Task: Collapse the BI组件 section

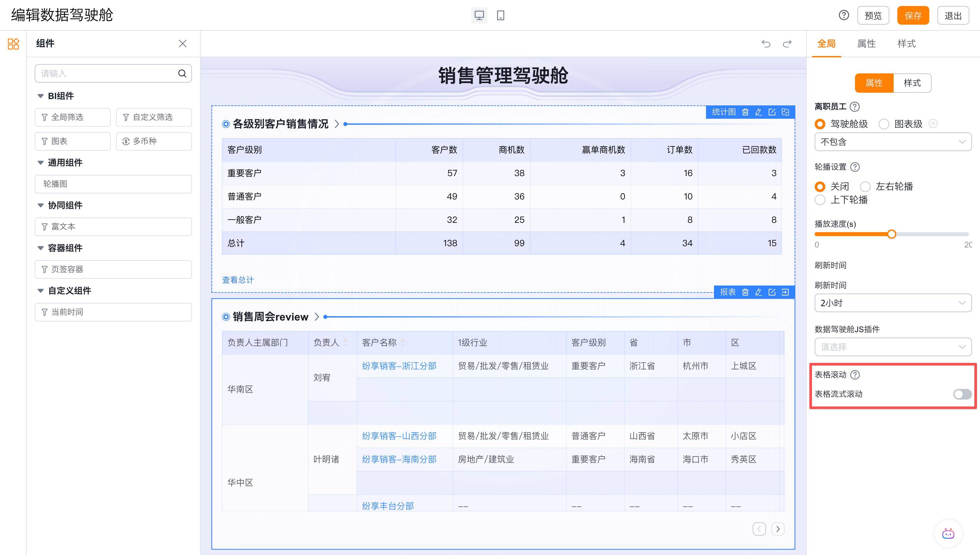Action: (40, 96)
